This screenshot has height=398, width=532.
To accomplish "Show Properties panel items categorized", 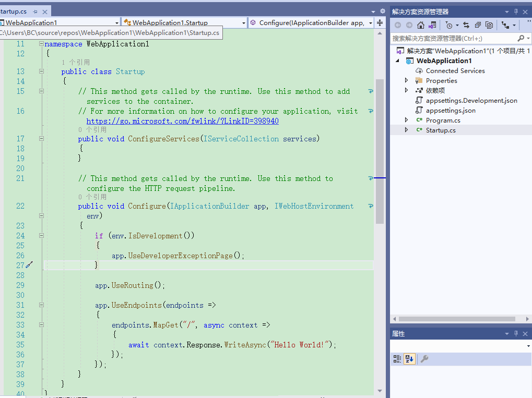I will (x=397, y=359).
